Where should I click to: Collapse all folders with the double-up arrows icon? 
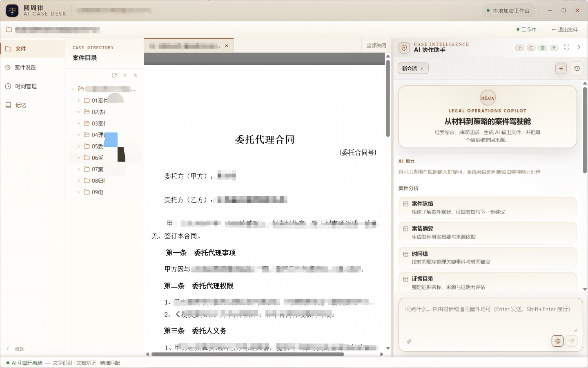136,75
